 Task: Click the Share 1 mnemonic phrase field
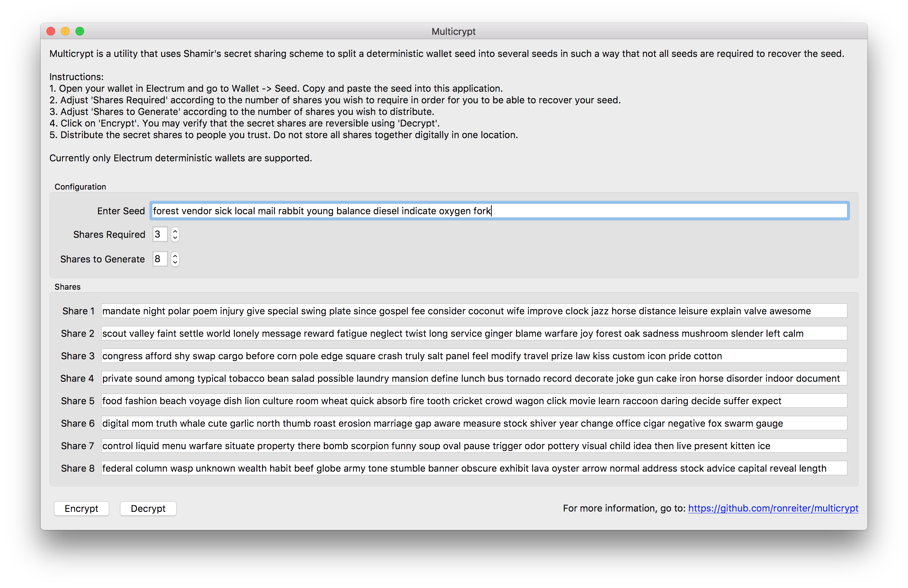click(472, 310)
